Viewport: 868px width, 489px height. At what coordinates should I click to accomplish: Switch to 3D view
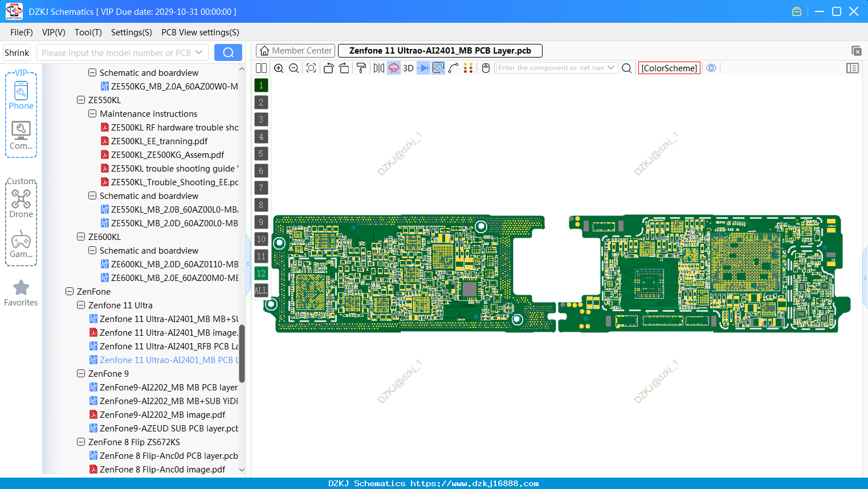tap(408, 68)
